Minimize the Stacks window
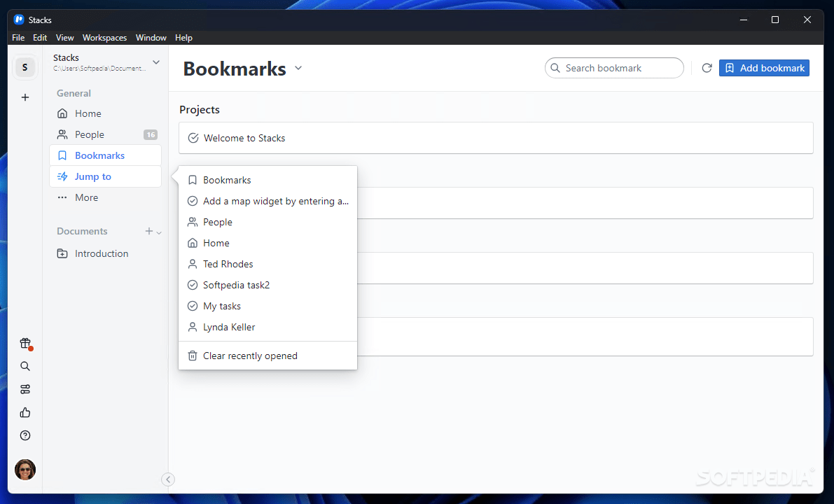834x504 pixels. (x=744, y=20)
